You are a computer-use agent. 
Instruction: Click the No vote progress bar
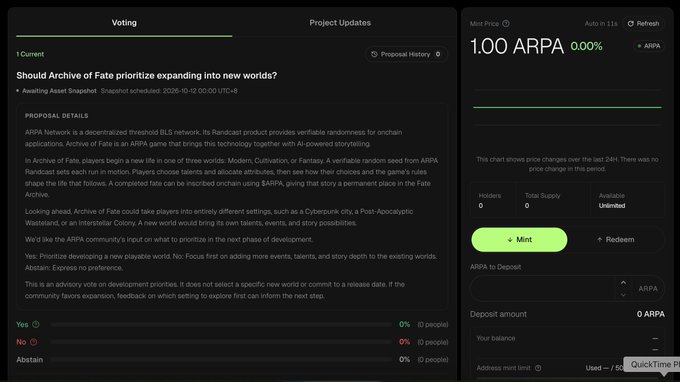[221, 342]
